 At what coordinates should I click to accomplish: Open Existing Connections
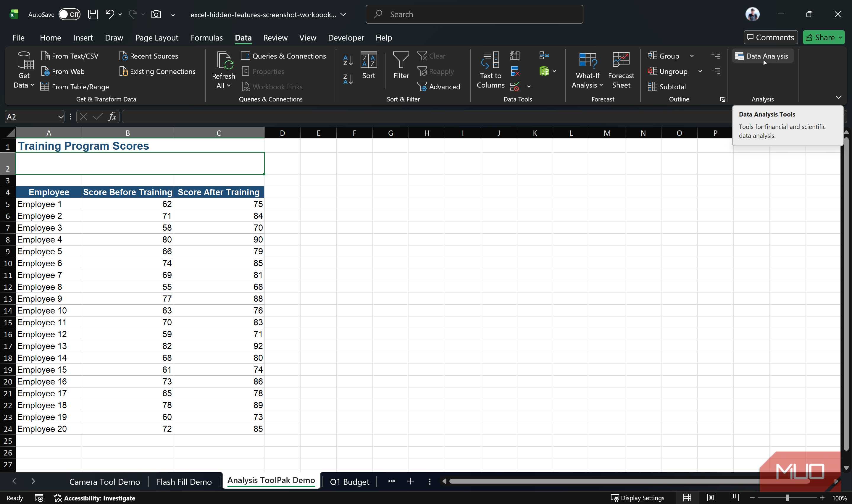158,71
